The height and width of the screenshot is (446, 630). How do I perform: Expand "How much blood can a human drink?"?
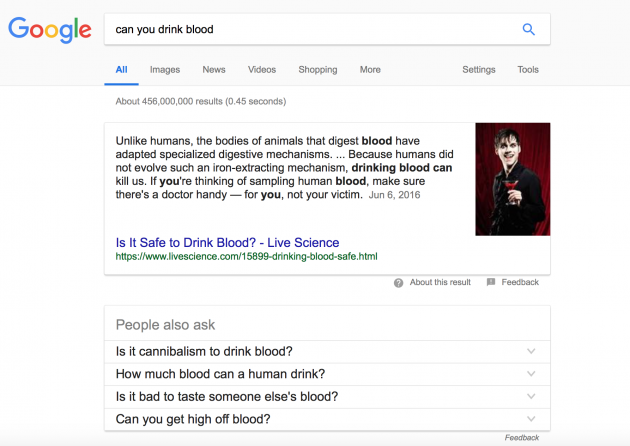point(327,374)
